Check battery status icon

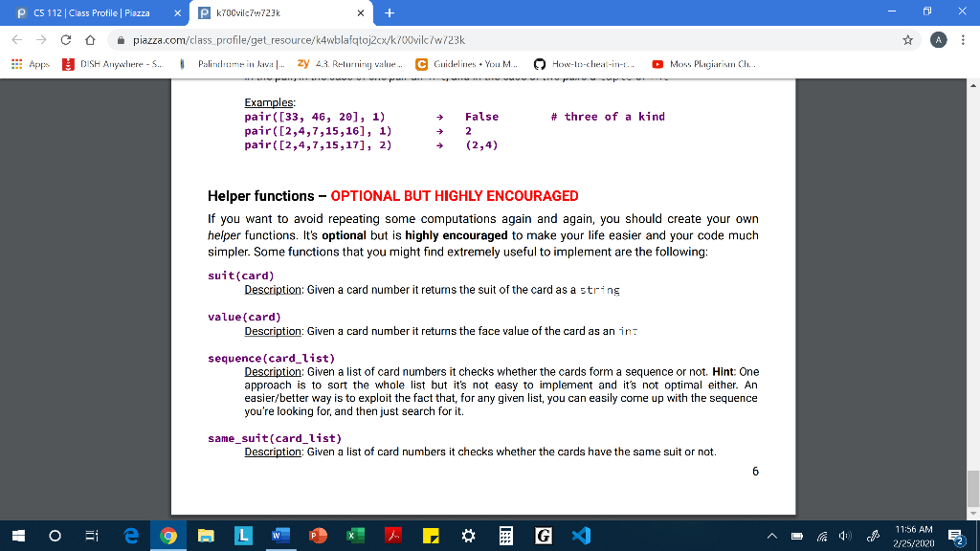797,536
